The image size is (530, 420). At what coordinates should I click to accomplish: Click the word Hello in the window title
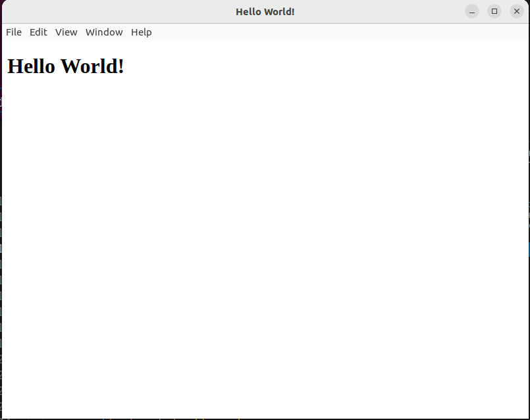pyautogui.click(x=249, y=12)
